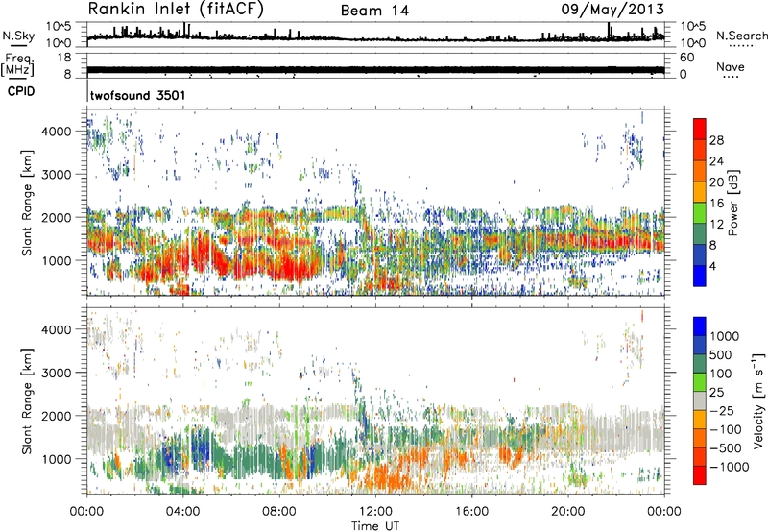Click the "500" label on velocity color bar

721,355
